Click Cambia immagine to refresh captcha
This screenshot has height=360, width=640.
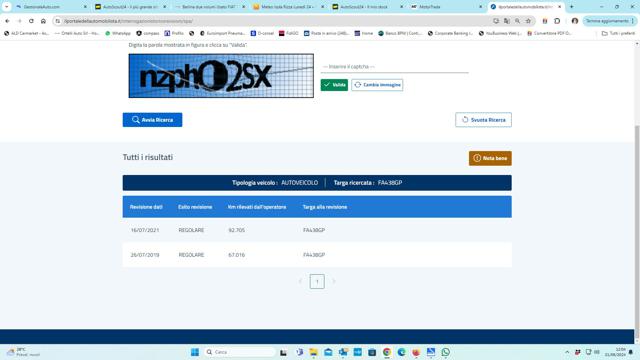377,85
